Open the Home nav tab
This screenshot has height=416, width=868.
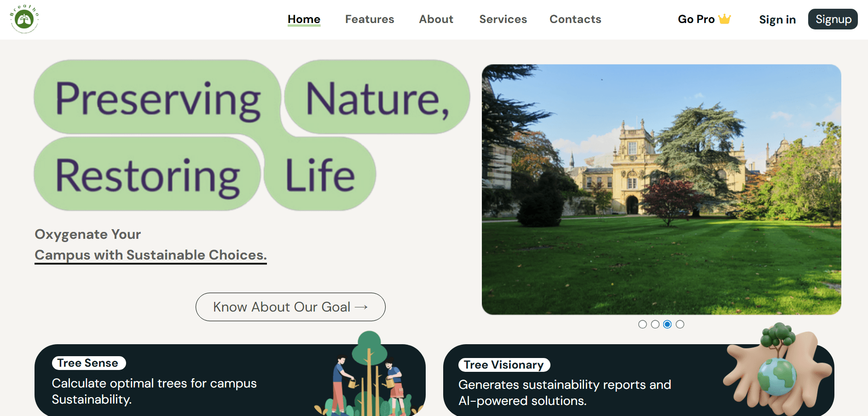pos(304,19)
